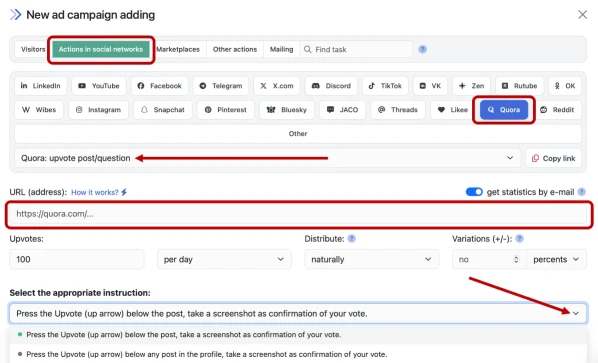
Task: Toggle the get statistics by e-mail switch
Action: point(474,192)
